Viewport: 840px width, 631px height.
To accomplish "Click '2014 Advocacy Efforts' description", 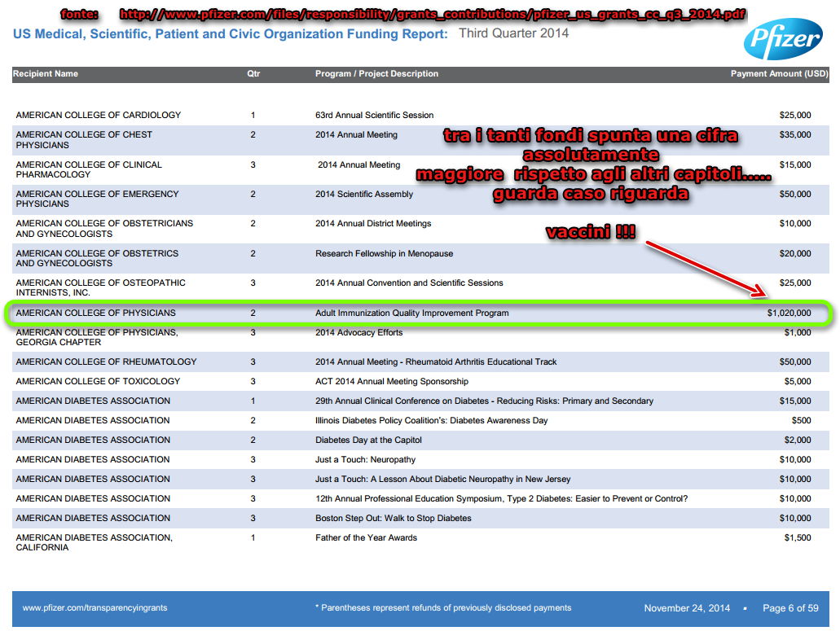I will click(x=359, y=333).
